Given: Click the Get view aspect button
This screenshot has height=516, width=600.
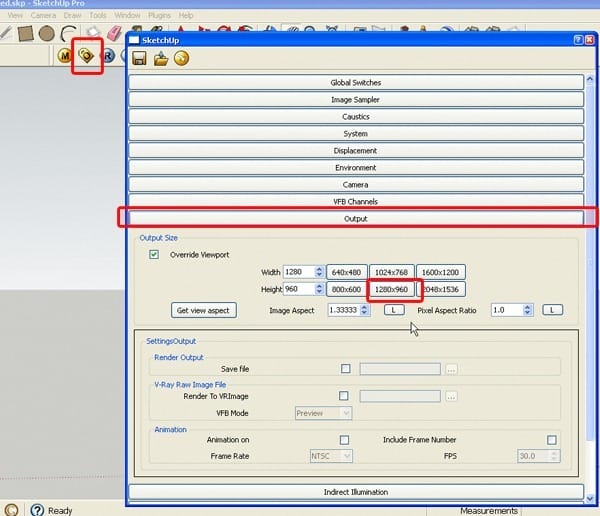Looking at the screenshot, I should click(204, 310).
